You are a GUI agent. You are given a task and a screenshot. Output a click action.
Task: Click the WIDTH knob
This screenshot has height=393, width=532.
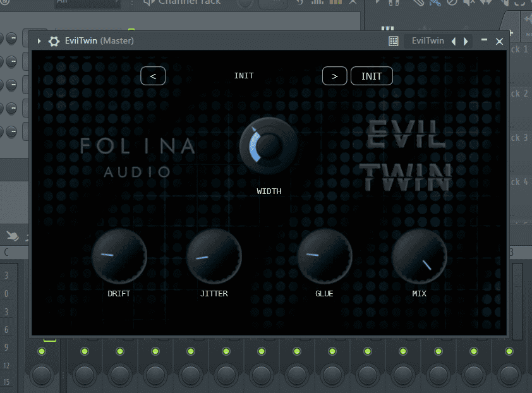269,145
